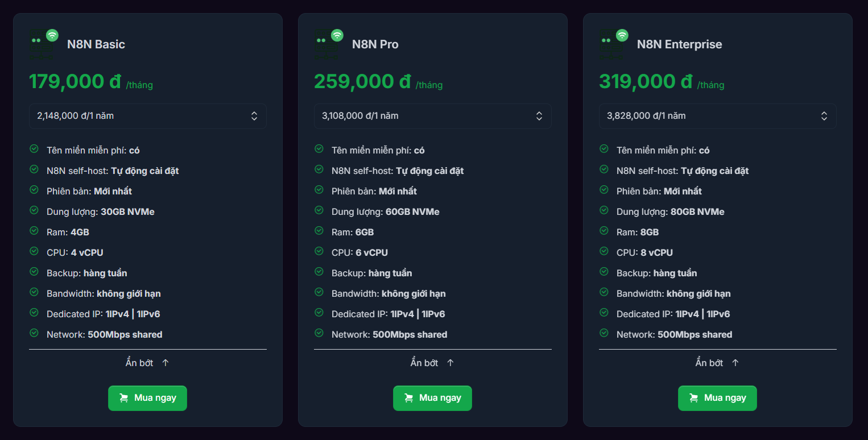868x440 pixels.
Task: Collapse N8N Pro features with Ẩn bớt
Action: pos(424,363)
